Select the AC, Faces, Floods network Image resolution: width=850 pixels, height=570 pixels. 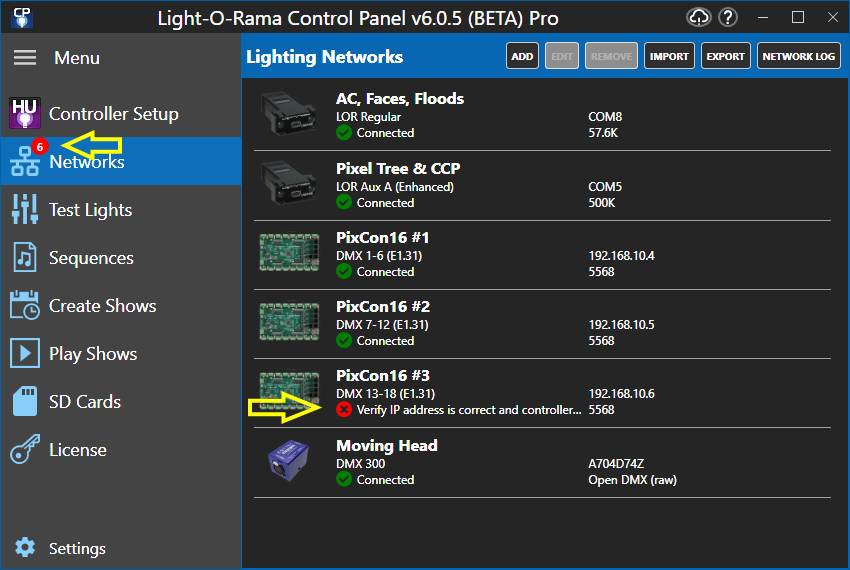[542, 116]
